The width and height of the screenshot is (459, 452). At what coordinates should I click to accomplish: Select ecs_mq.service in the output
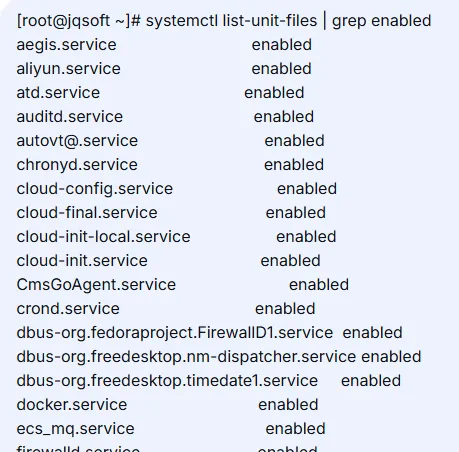75,429
